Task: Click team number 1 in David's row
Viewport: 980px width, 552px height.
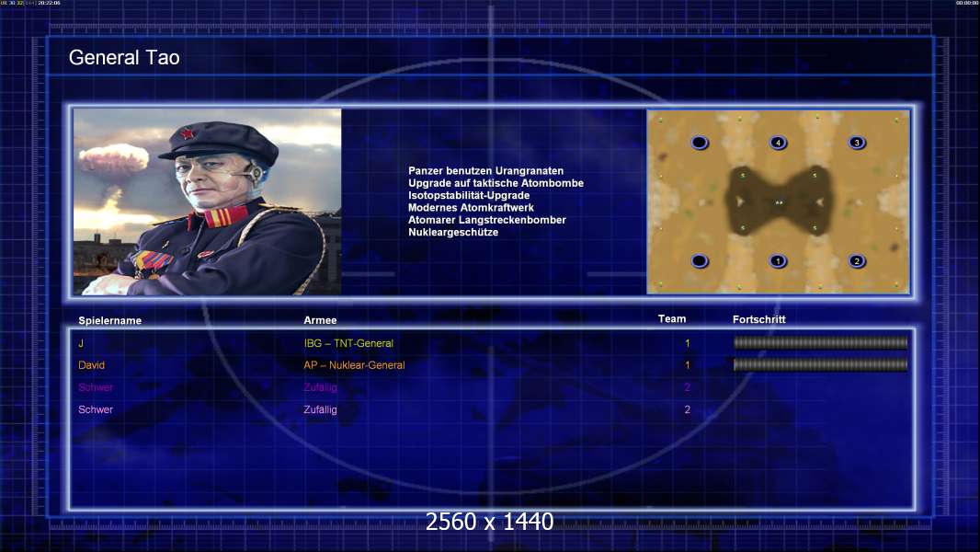Action: tap(687, 365)
